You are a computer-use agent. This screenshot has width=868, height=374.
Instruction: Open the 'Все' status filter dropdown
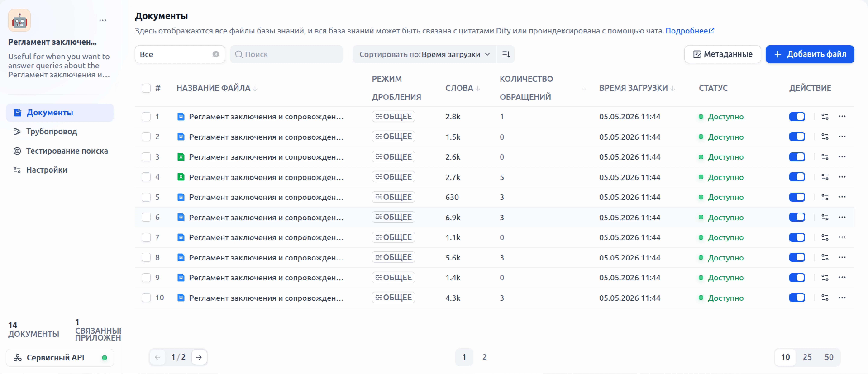click(x=180, y=54)
